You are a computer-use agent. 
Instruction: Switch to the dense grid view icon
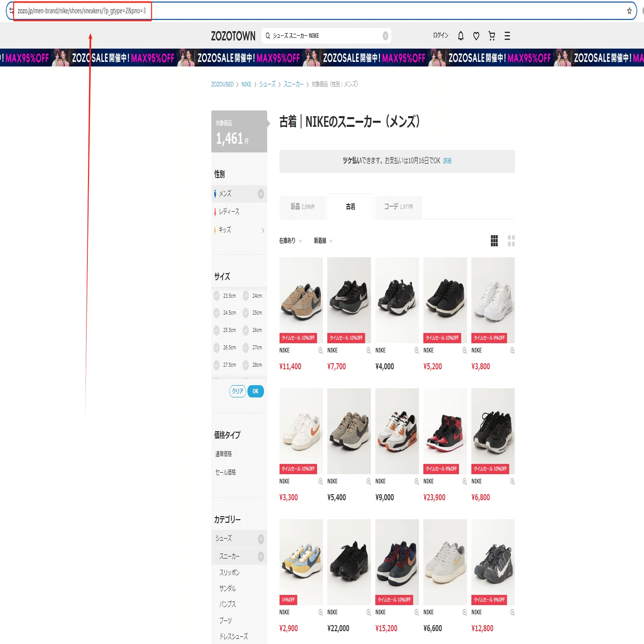[x=494, y=241]
